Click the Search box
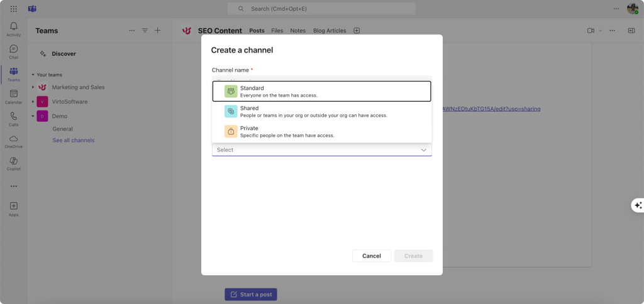644x304 pixels. point(321,9)
